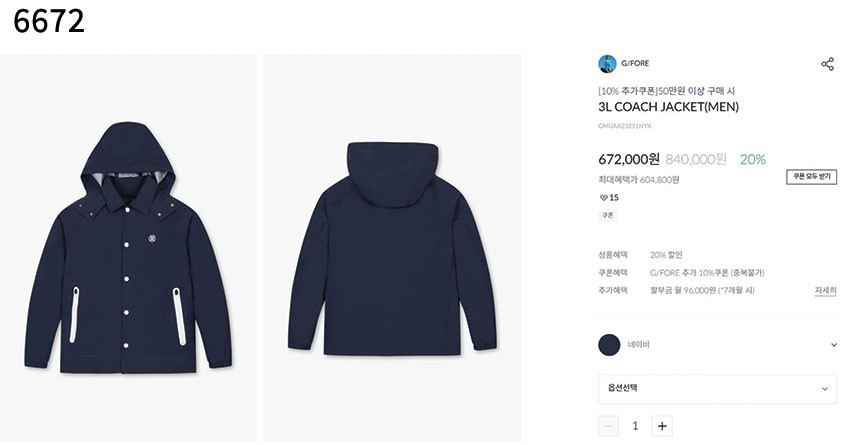Click the 672,000원 sale price
The image size is (860, 445).
[x=629, y=159]
